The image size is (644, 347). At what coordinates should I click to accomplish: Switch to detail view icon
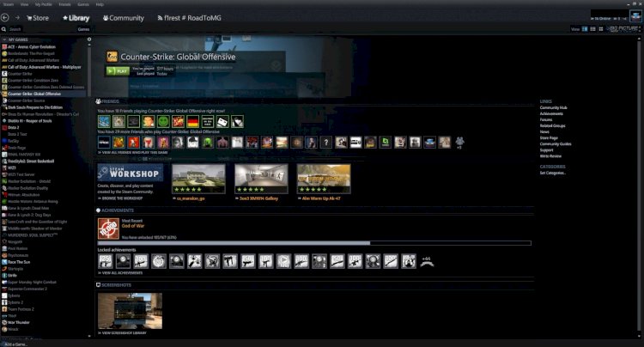(585, 29)
